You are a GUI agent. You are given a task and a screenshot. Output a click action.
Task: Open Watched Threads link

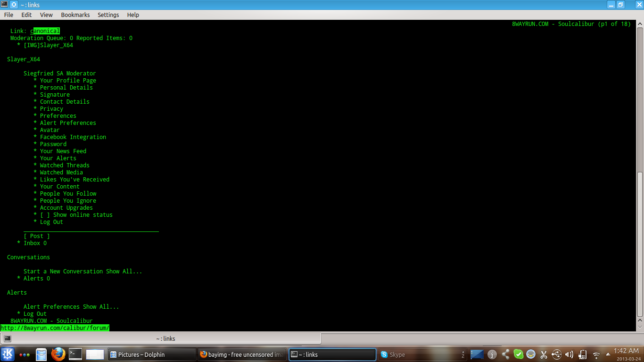[x=65, y=165]
